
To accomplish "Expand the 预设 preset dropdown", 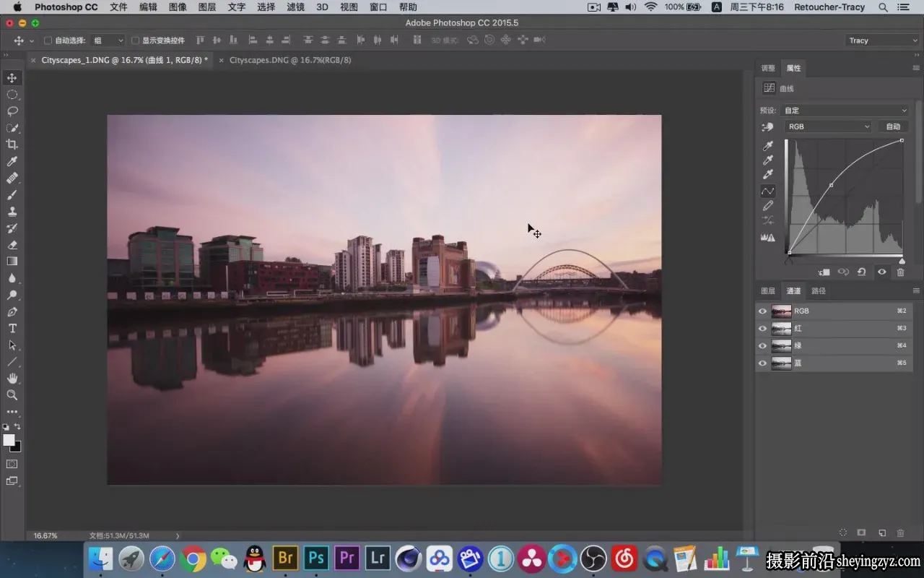I will (845, 111).
